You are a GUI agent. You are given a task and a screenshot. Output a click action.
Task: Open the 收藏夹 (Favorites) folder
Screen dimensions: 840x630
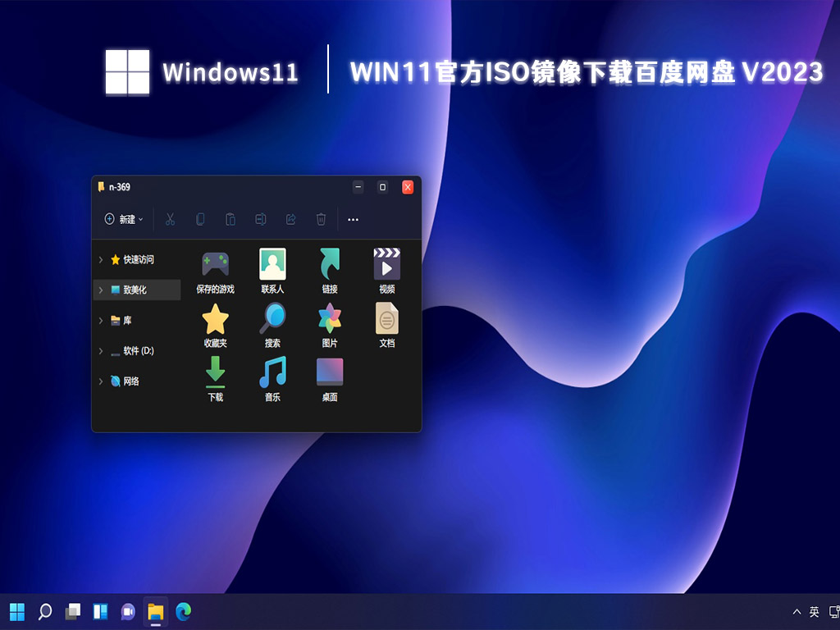coord(215,320)
